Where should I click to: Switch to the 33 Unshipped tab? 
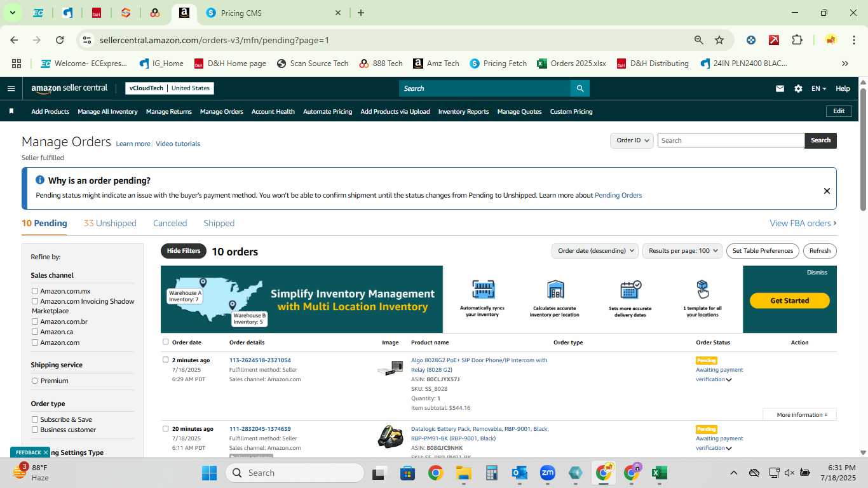[110, 223]
